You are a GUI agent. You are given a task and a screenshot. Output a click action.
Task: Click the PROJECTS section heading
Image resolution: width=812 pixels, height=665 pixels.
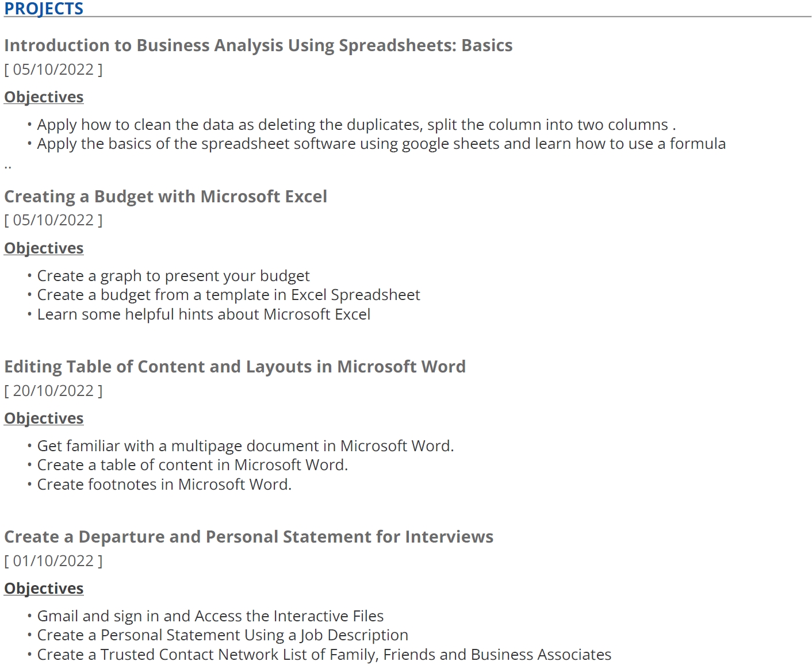tap(44, 9)
